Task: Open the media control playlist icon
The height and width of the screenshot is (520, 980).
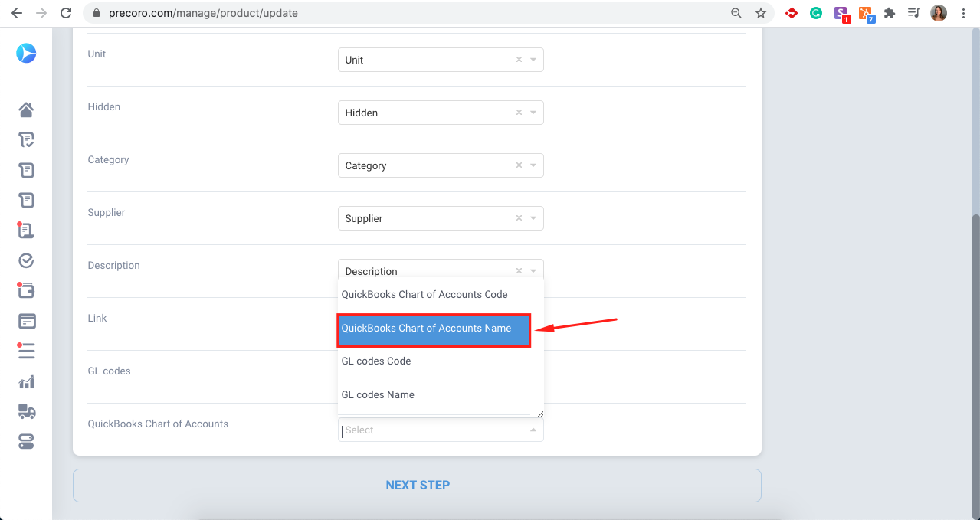Action: click(913, 13)
